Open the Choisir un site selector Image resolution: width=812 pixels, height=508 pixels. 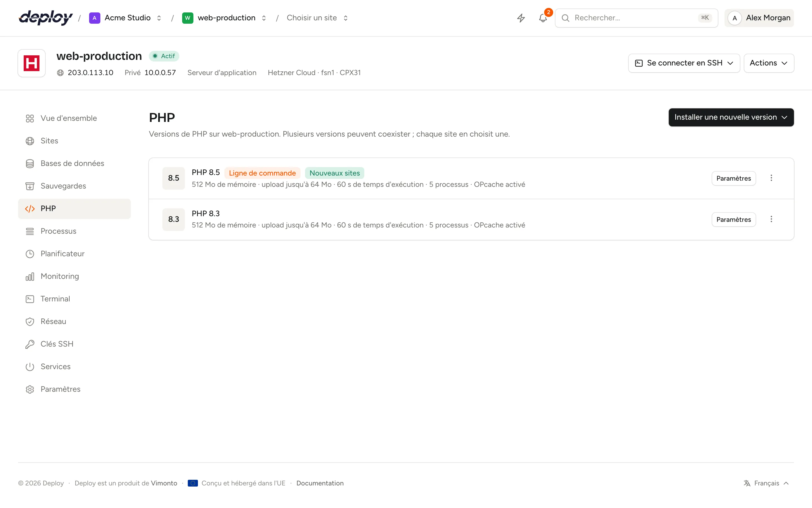point(317,18)
